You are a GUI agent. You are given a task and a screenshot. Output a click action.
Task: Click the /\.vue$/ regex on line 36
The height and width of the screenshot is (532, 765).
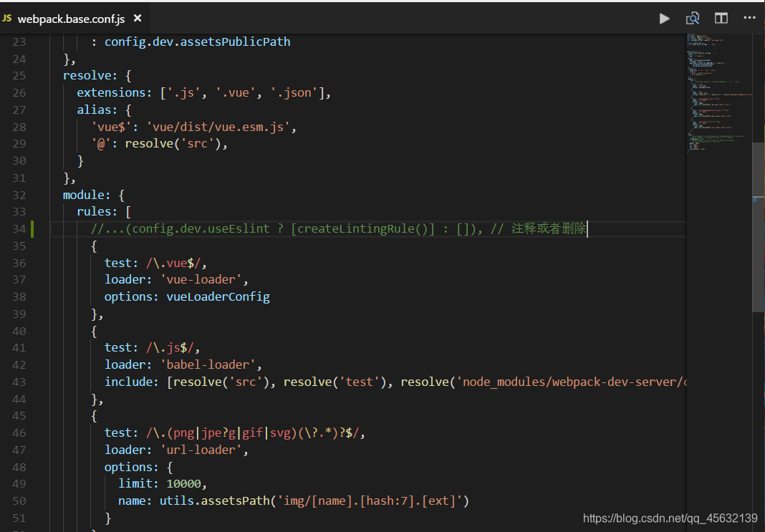tap(173, 263)
